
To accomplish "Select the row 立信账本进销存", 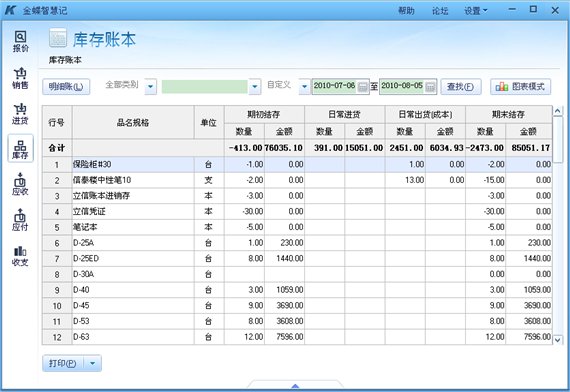I will click(297, 196).
